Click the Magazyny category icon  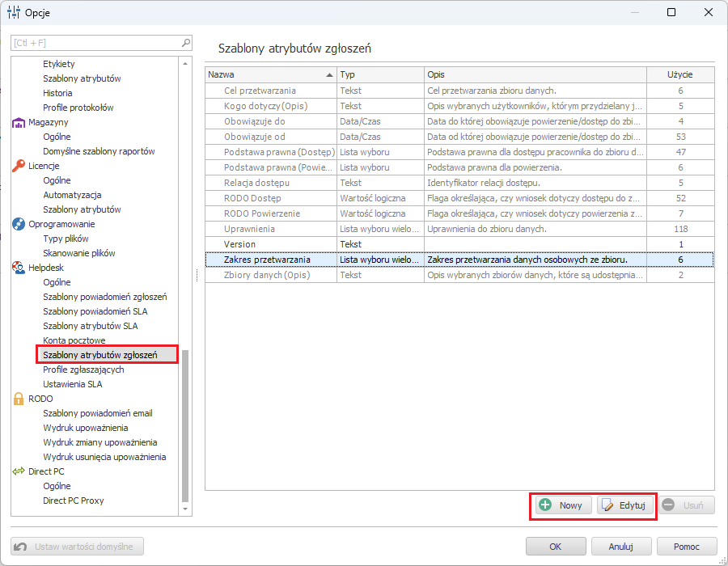(19, 122)
